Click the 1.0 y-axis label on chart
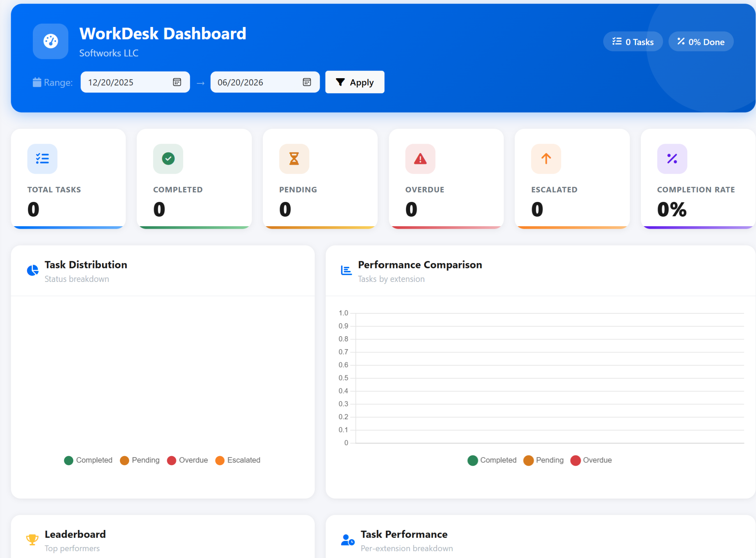756x558 pixels. click(343, 313)
